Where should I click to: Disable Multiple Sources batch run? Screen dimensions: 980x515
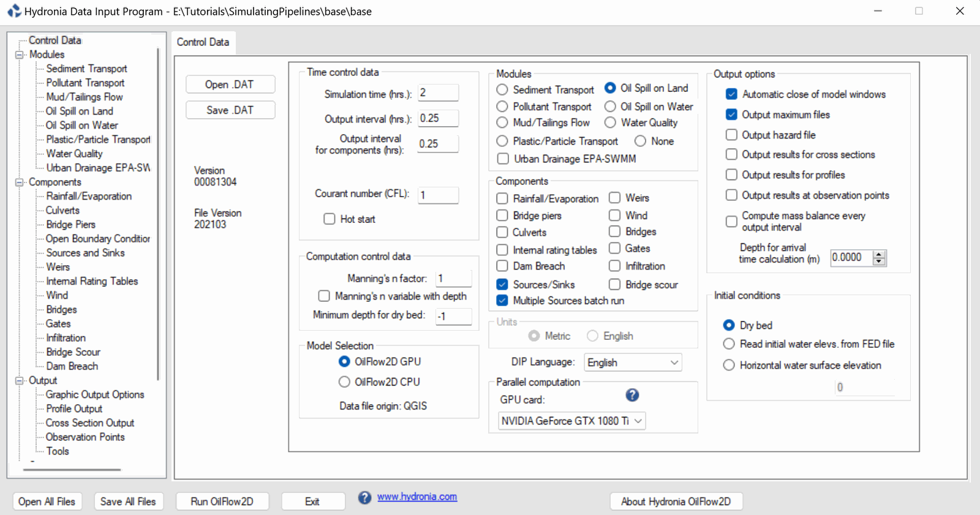point(502,300)
